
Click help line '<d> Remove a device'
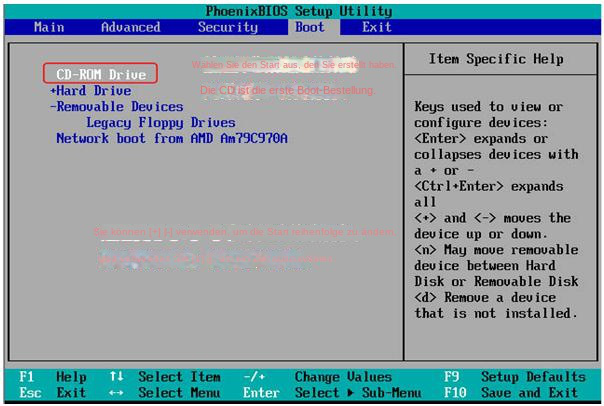click(485, 297)
